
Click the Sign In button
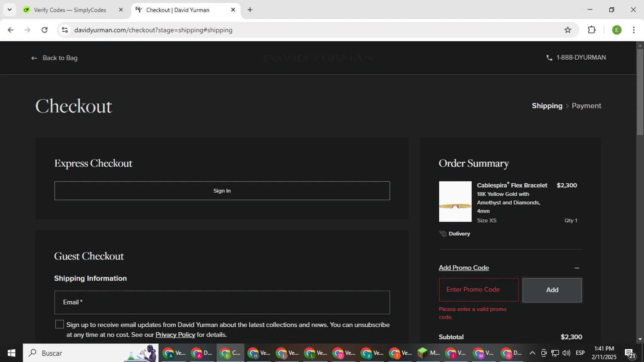point(222,191)
